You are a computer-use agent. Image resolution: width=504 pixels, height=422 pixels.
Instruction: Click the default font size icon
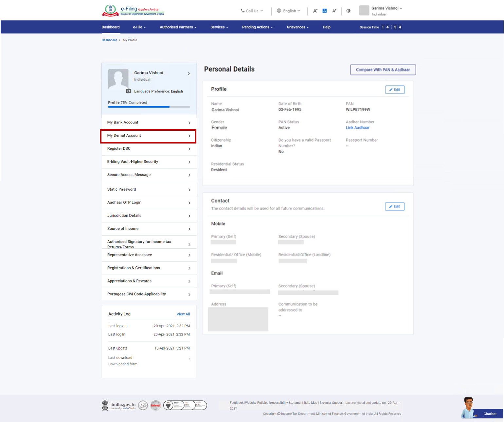pos(325,11)
